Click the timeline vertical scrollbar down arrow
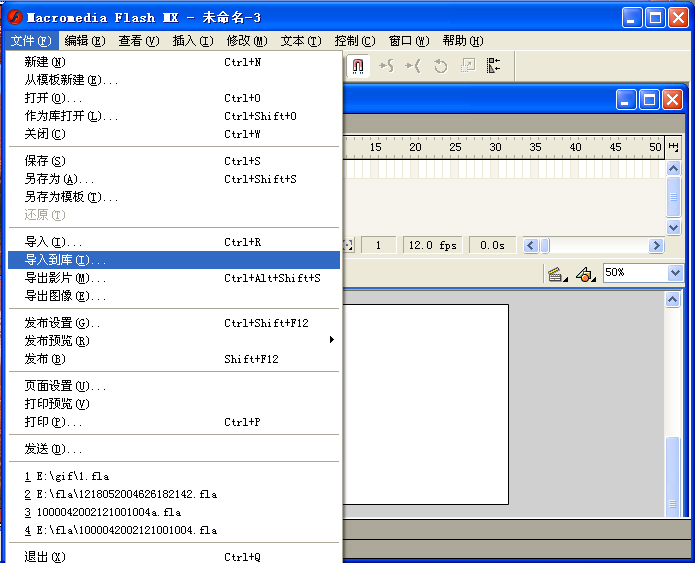The height and width of the screenshot is (563, 695). pos(673,227)
